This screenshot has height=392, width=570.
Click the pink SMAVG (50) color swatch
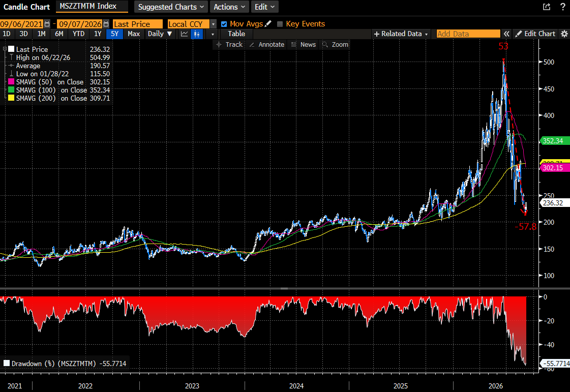coord(11,82)
